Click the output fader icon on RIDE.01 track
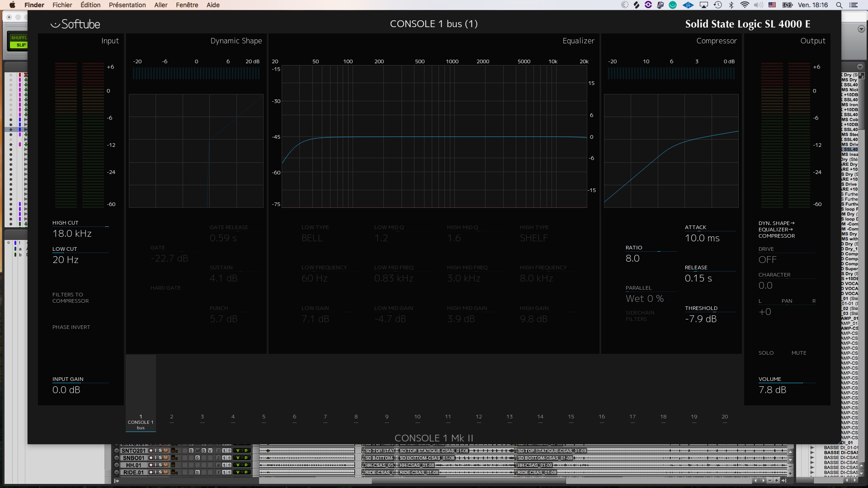 [x=229, y=472]
